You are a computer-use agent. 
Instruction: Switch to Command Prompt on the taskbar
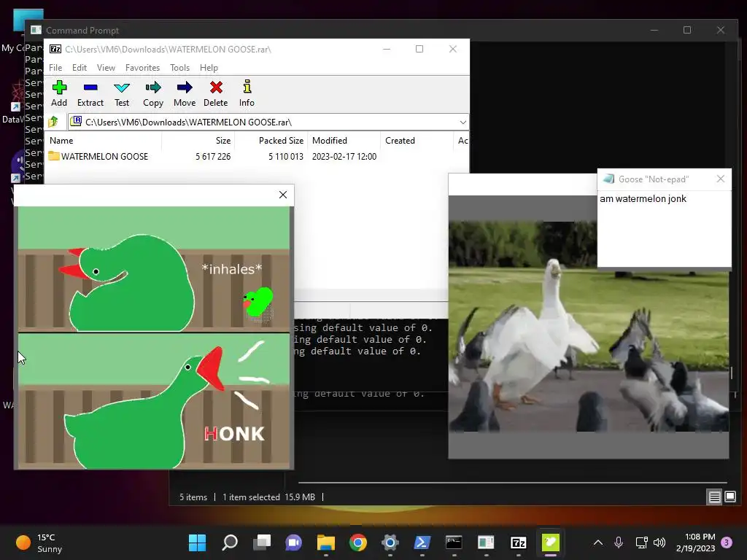[454, 542]
